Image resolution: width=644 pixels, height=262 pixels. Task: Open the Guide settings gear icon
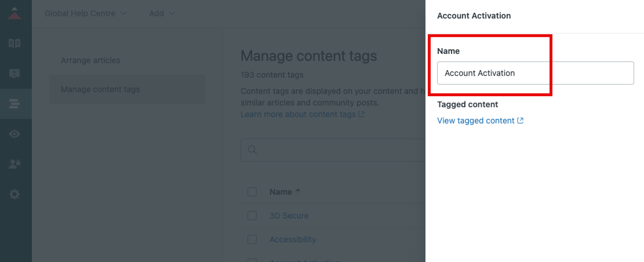pos(15,194)
